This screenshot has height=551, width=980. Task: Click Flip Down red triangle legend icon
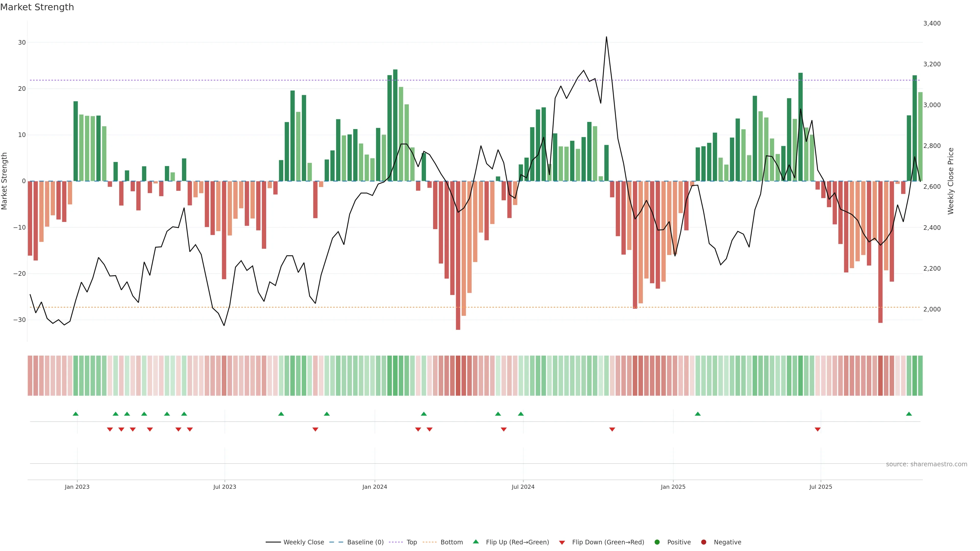pos(562,543)
